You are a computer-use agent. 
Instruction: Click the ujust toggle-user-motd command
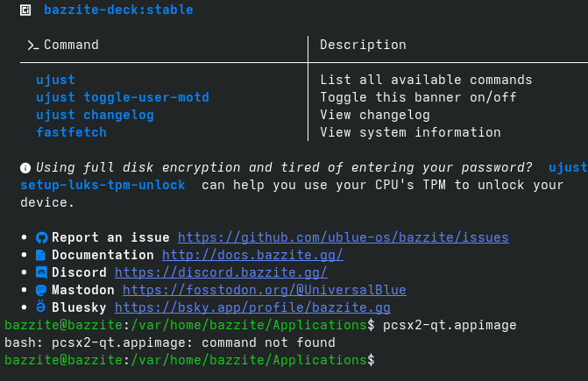click(123, 97)
